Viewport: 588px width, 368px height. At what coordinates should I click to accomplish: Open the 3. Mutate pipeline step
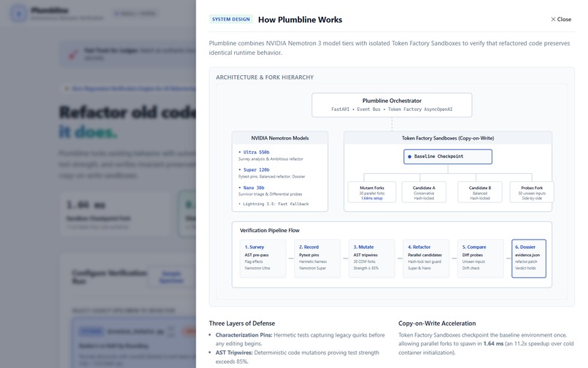pos(371,258)
